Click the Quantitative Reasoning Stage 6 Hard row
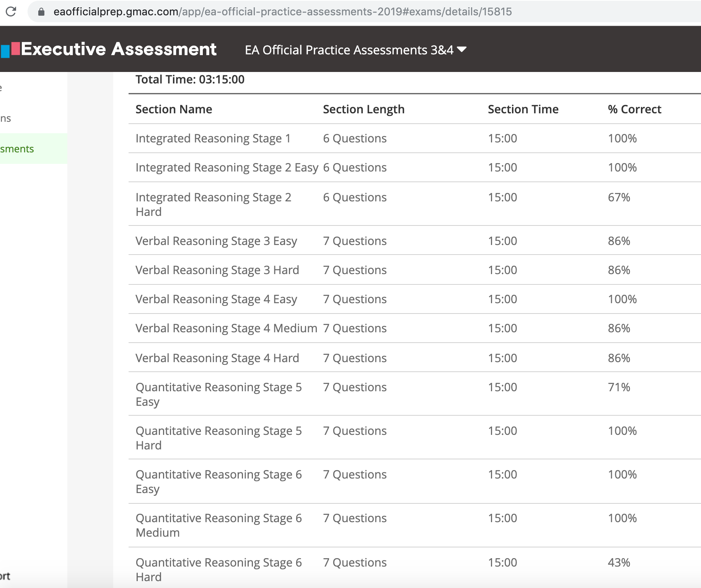The image size is (701, 588). (218, 570)
